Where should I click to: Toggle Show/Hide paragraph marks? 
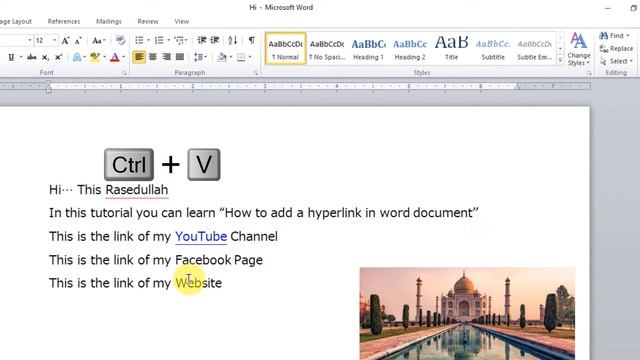(252, 40)
